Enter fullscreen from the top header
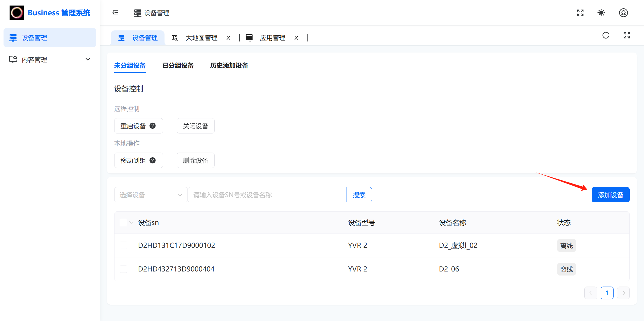This screenshot has height=321, width=644. (x=580, y=13)
